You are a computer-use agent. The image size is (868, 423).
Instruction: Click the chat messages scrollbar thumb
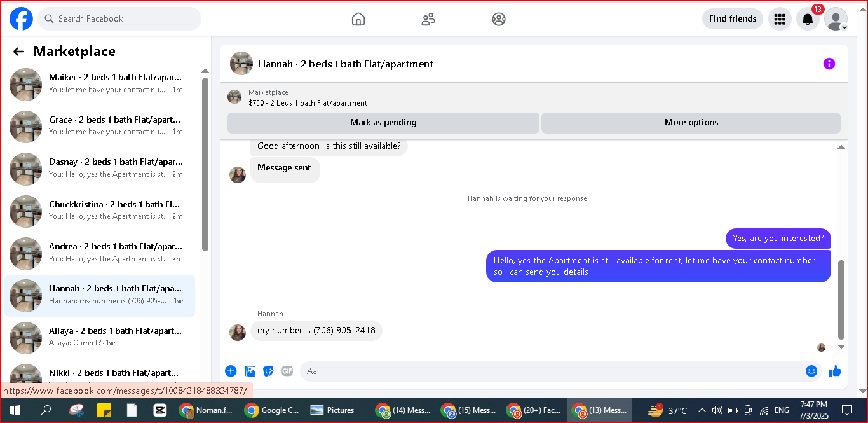pyautogui.click(x=841, y=300)
